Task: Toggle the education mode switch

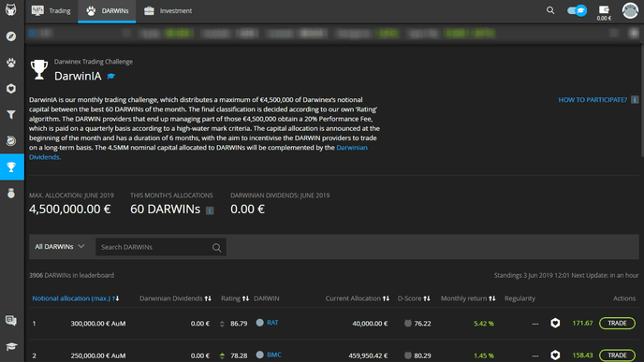Action: coord(577,10)
